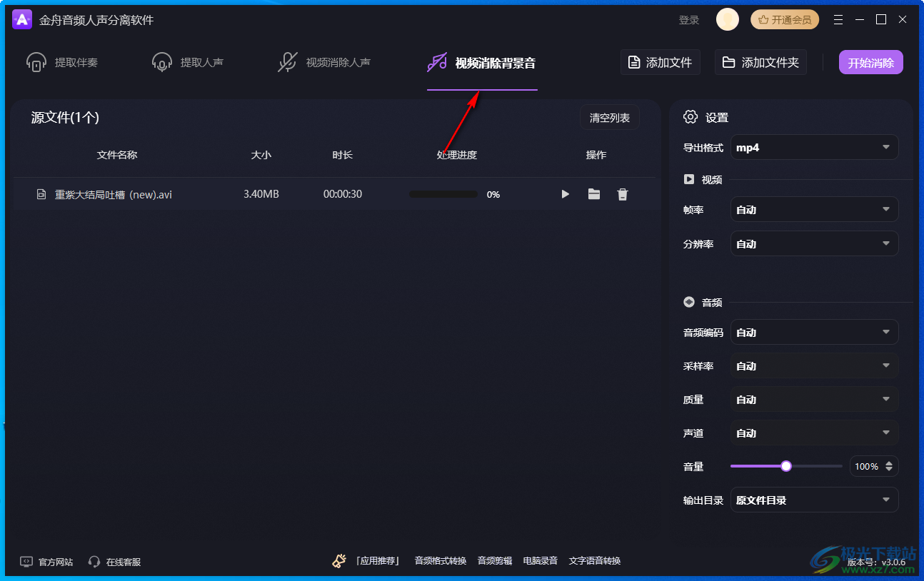Image resolution: width=924 pixels, height=581 pixels.
Task: Clear the list with 清空列表
Action: 609,118
